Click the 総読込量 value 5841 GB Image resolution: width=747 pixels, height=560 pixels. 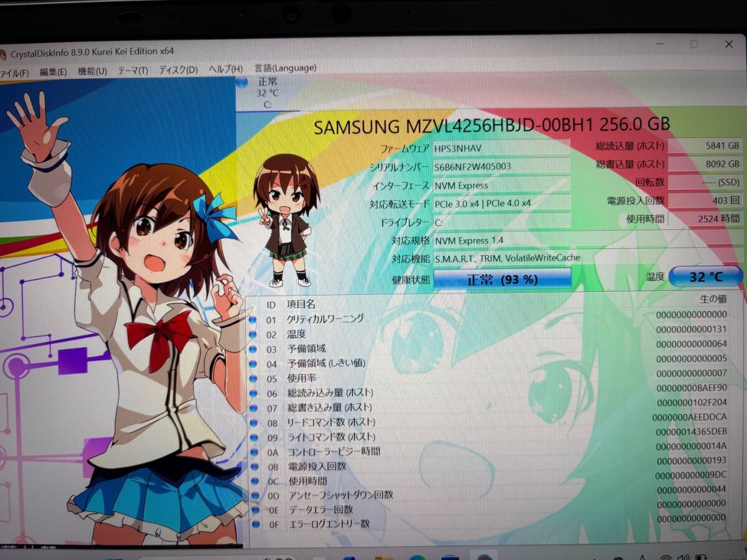pyautogui.click(x=705, y=146)
